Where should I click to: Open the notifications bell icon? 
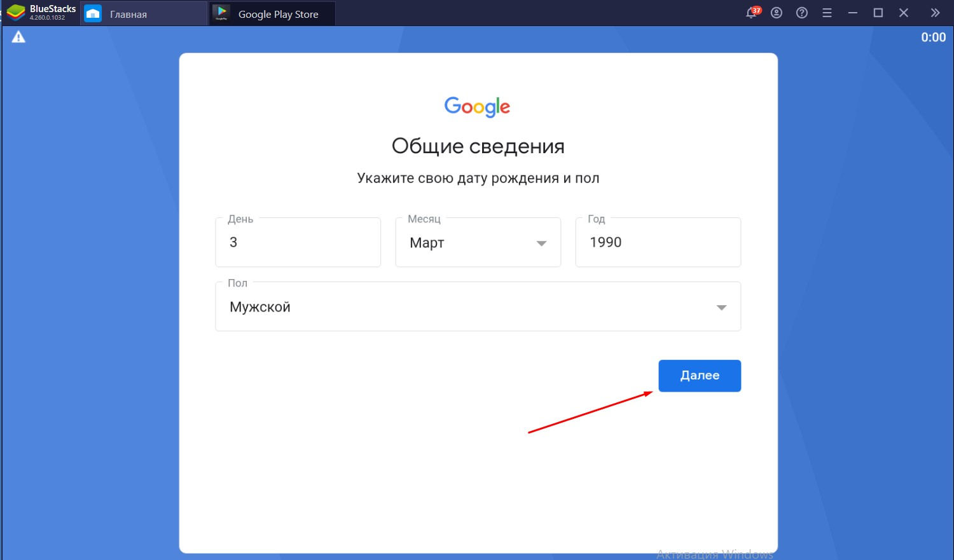click(752, 13)
